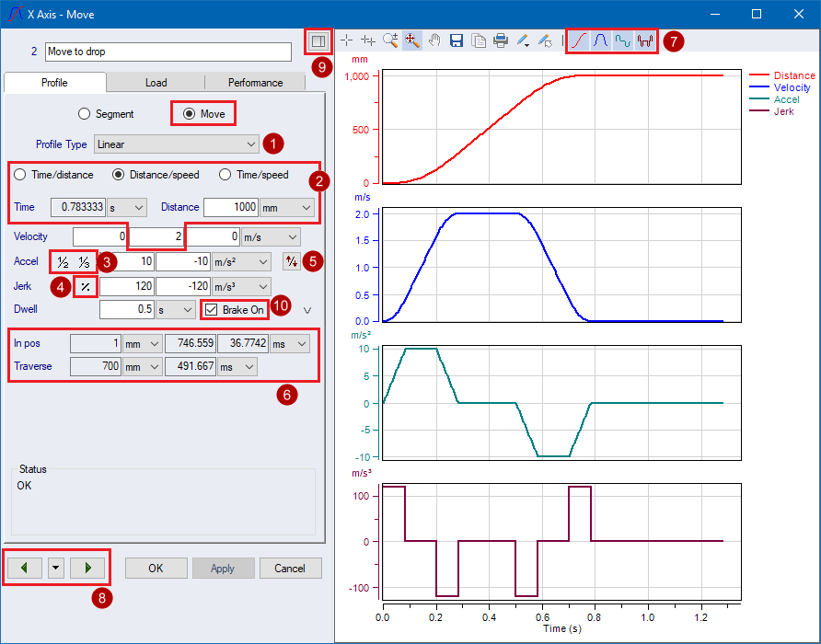Open the Performance tab

point(255,83)
